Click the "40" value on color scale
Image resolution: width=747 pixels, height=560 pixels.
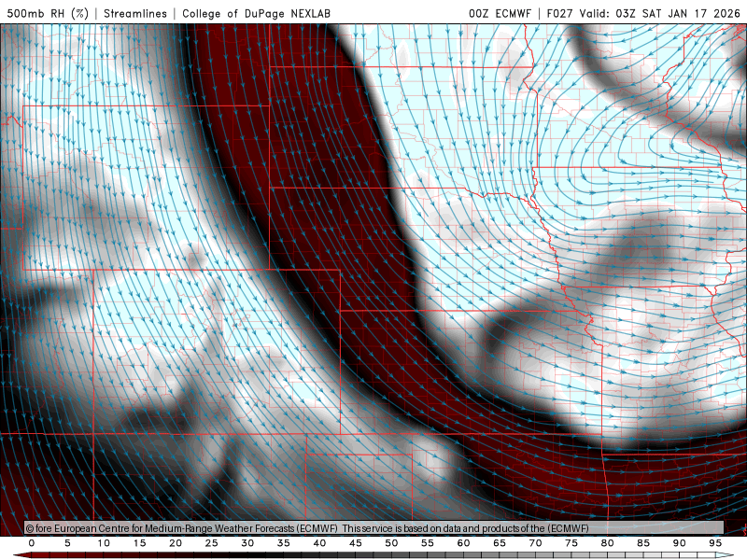tap(319, 543)
